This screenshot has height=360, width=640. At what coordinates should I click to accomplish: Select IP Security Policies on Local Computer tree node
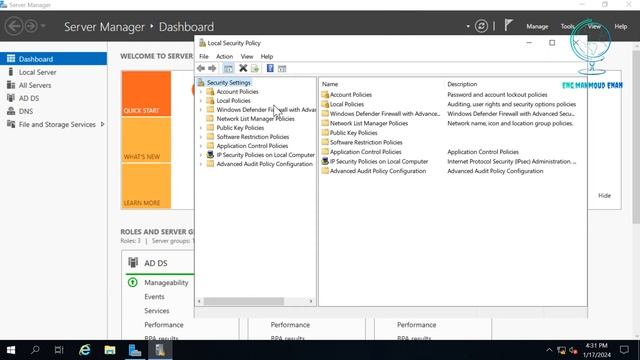pyautogui.click(x=265, y=155)
